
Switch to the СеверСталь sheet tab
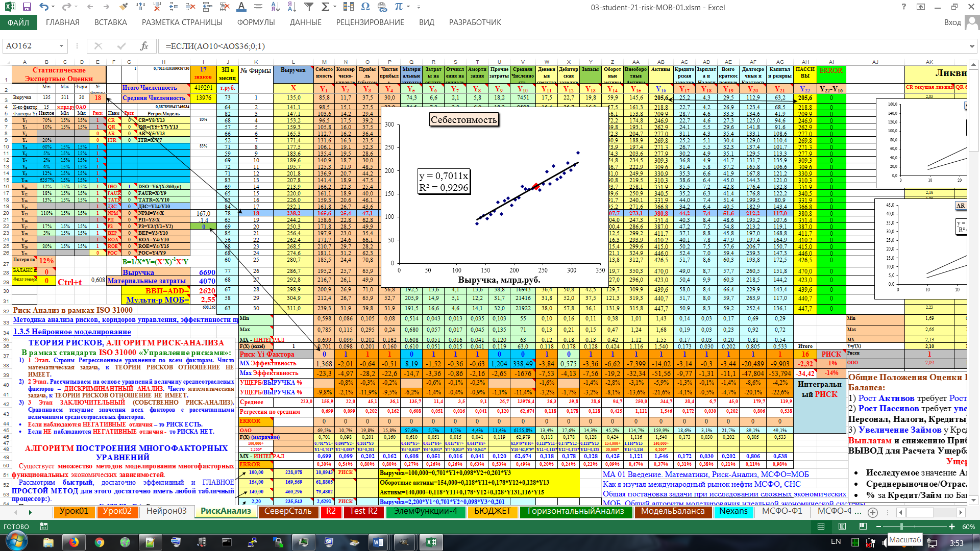pyautogui.click(x=288, y=511)
